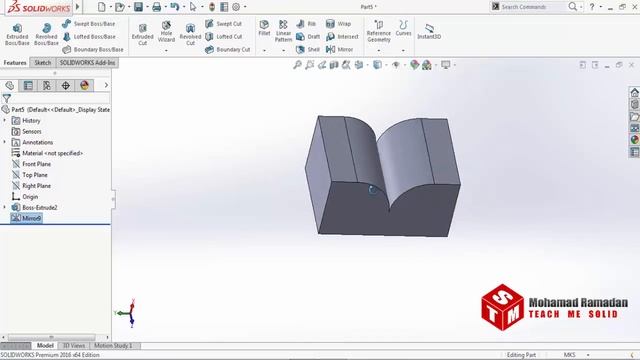This screenshot has height=360, width=640.
Task: Select the Front Plane
Action: click(31, 164)
